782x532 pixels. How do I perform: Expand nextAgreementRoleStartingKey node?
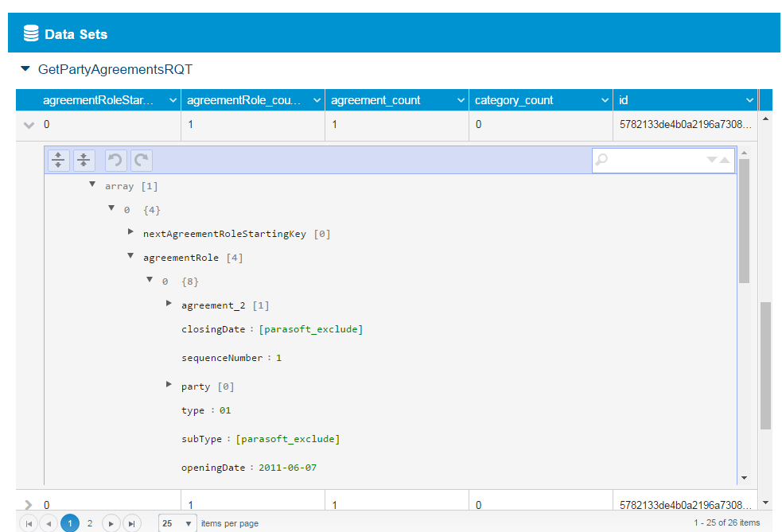coord(130,232)
